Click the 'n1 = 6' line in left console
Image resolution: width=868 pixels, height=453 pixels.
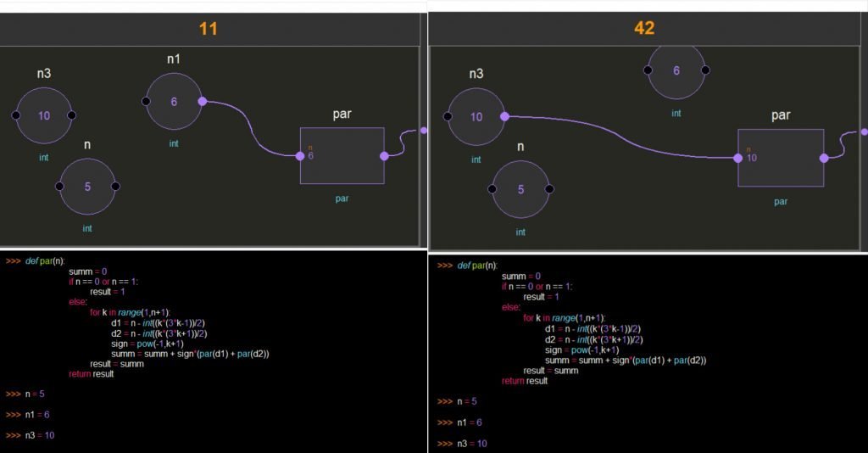39,414
